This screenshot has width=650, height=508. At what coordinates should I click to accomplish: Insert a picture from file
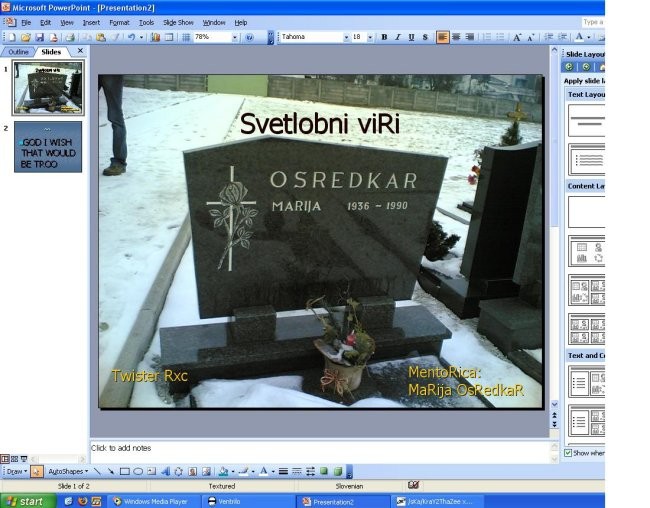tap(206, 472)
